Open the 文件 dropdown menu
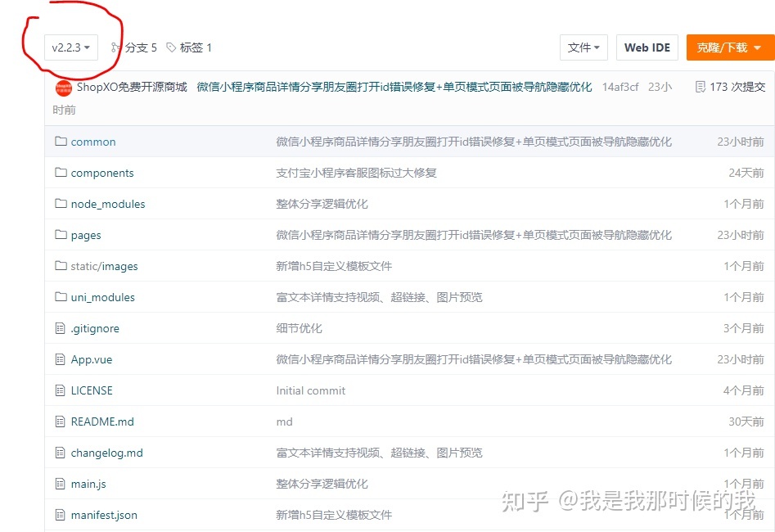This screenshot has height=532, width=775. (x=584, y=47)
